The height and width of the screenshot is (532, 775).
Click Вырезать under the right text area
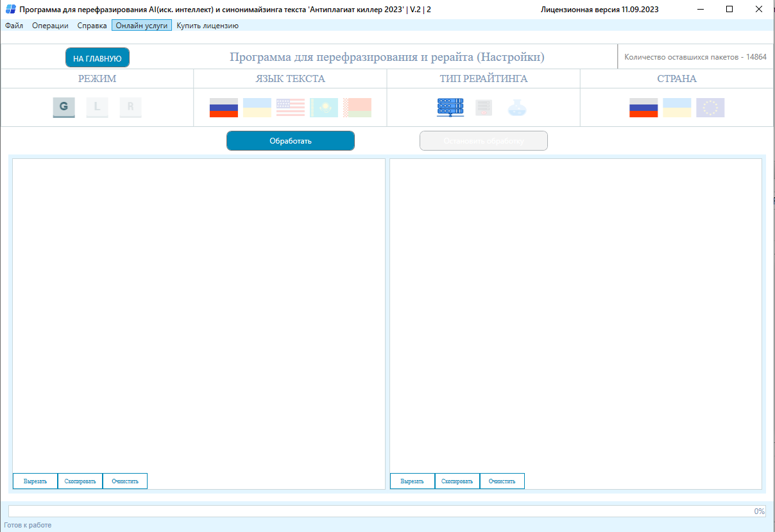[x=413, y=481]
